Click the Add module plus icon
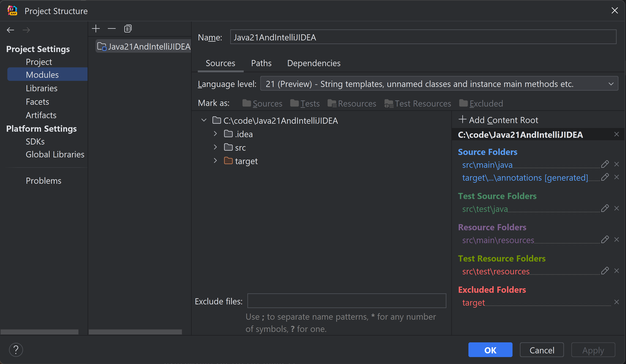 (96, 29)
